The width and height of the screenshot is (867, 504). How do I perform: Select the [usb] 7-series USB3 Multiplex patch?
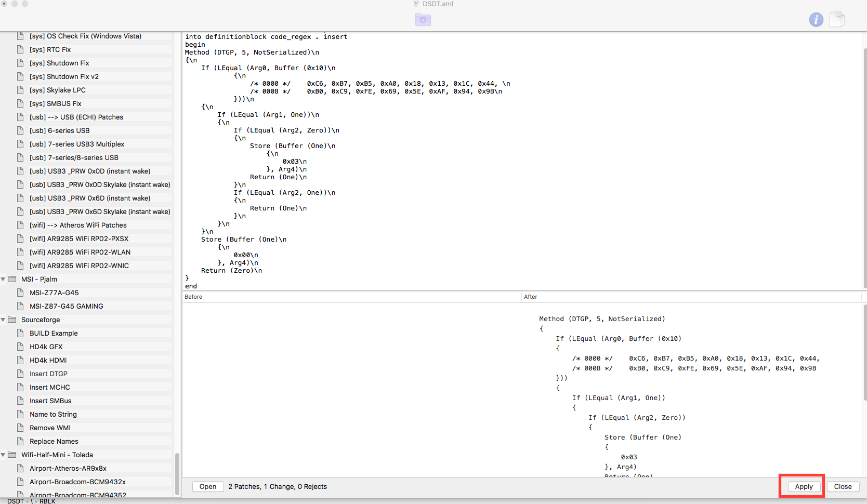77,144
